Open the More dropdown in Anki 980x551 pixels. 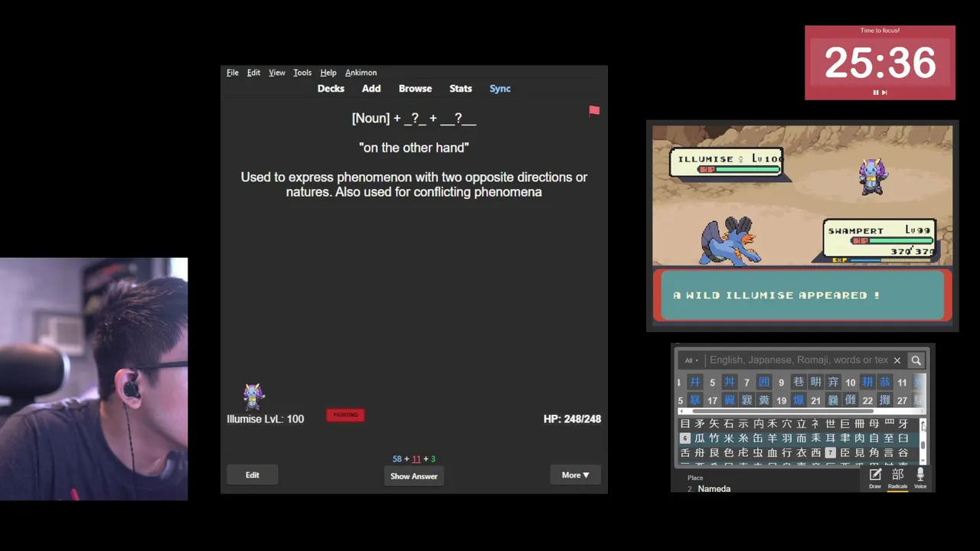click(x=575, y=475)
